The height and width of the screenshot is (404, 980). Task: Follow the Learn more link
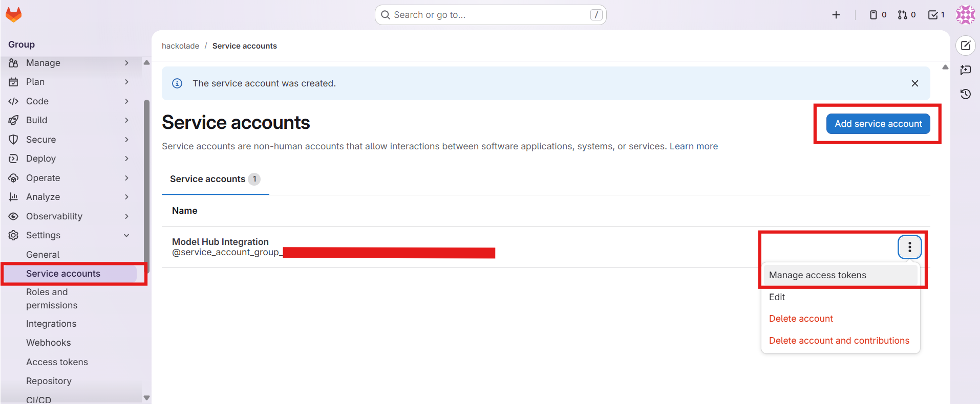tap(694, 146)
